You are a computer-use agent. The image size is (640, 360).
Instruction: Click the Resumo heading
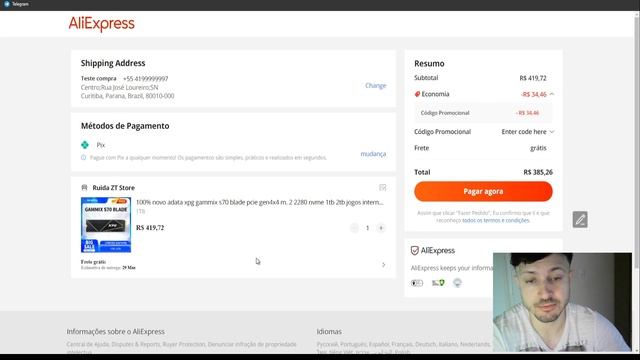point(429,64)
